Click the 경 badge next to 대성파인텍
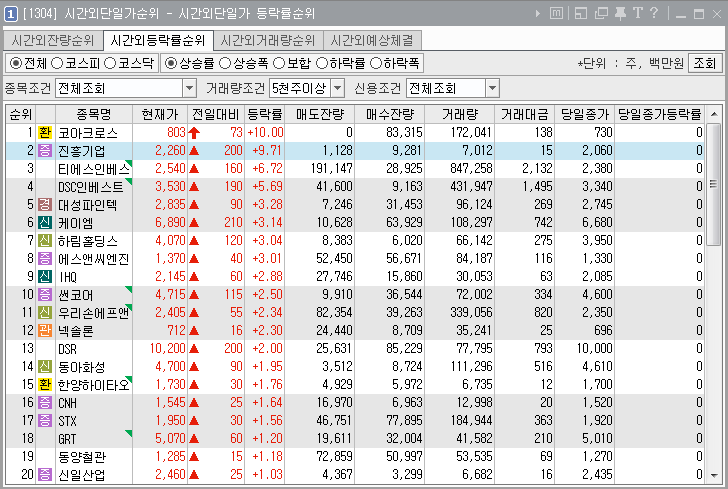The image size is (728, 489). [x=45, y=204]
